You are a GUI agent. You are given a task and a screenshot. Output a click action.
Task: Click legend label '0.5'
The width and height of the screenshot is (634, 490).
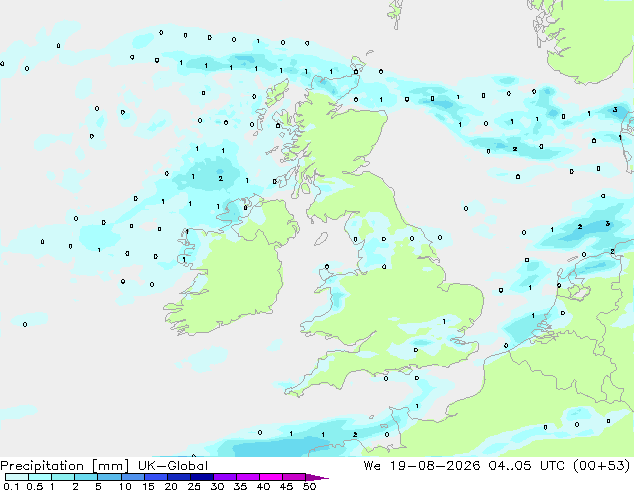click(35, 486)
